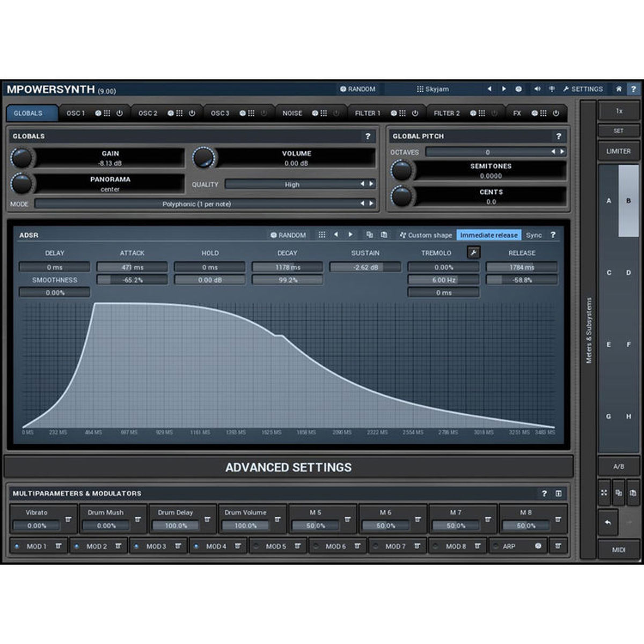
Task: Open NOISE tab presets grid icon
Action: [324, 113]
